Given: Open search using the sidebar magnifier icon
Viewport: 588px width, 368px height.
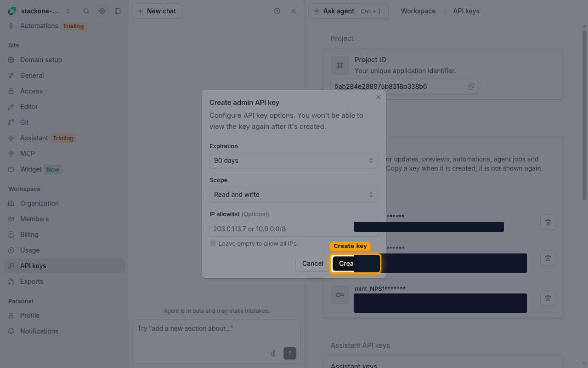Looking at the screenshot, I should (x=86, y=11).
